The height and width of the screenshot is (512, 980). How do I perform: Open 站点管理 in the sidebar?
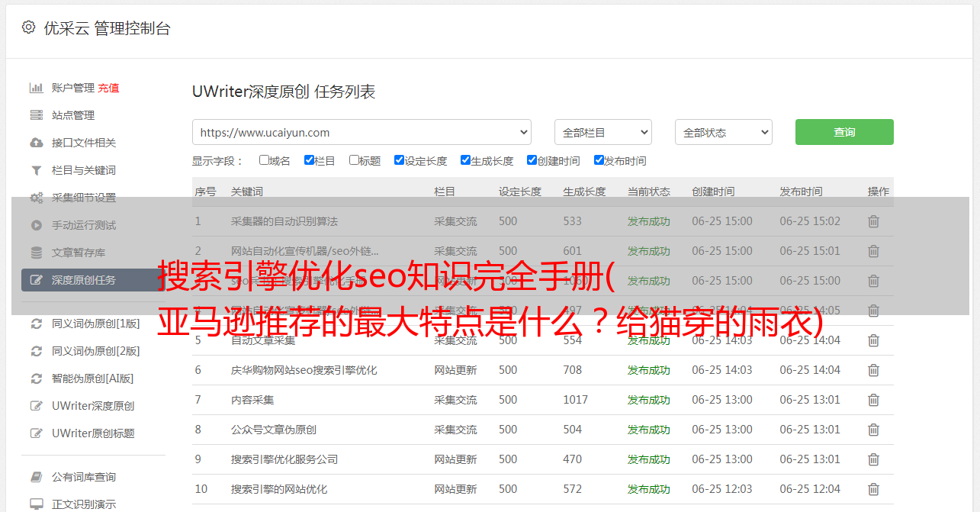point(73,115)
